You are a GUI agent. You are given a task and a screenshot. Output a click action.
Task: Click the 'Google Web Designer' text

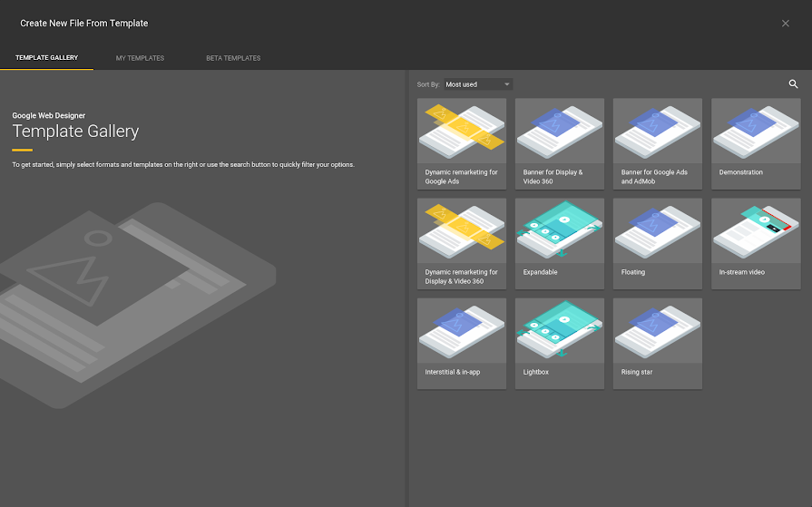click(x=49, y=115)
